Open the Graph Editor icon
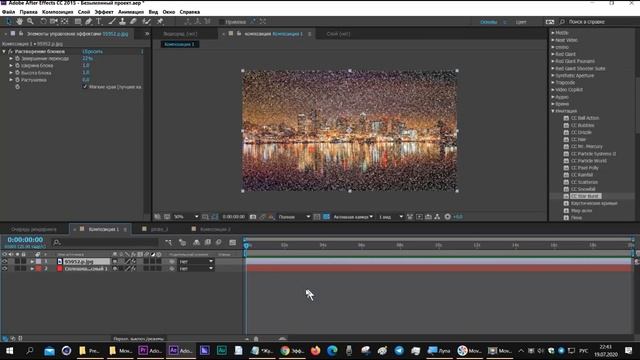This screenshot has width=640, height=360. pos(233,242)
